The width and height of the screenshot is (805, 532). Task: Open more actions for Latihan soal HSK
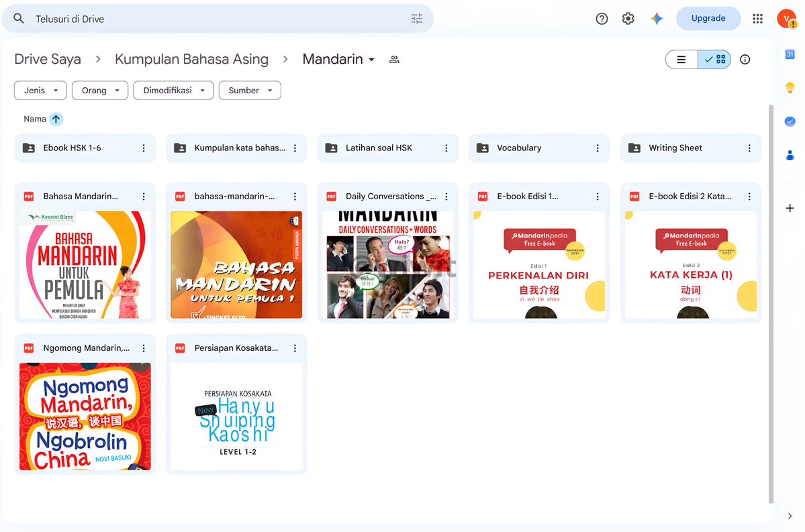coord(446,148)
